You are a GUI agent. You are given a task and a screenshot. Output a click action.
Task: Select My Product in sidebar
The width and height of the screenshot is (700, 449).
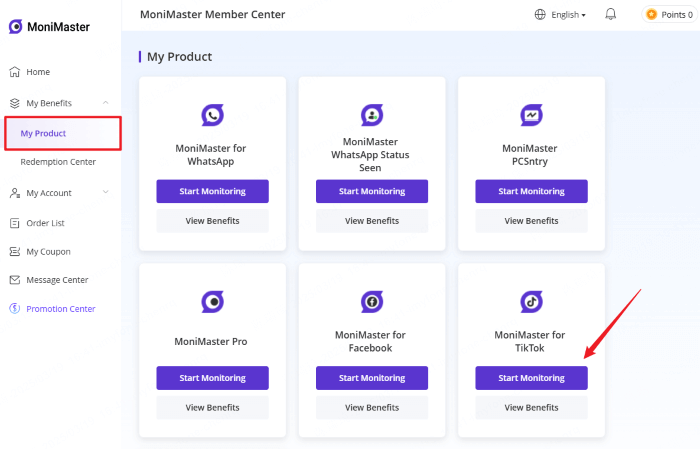[62, 133]
